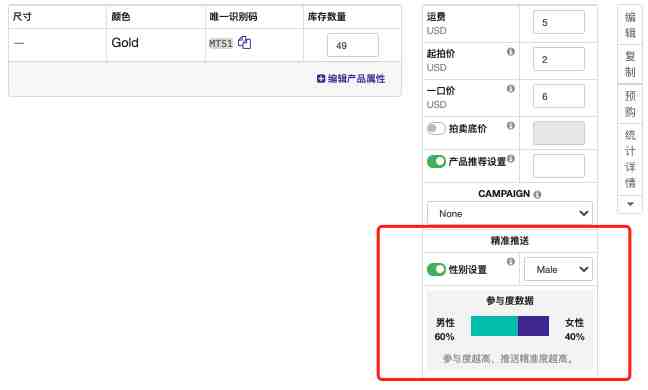Click the 唯一识别码 column header

click(233, 17)
